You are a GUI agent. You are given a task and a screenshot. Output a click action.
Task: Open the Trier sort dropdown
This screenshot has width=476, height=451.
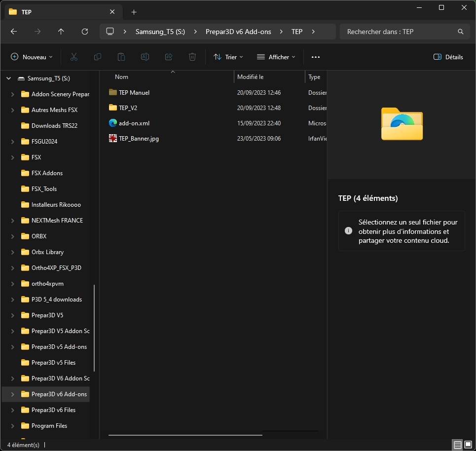point(228,57)
